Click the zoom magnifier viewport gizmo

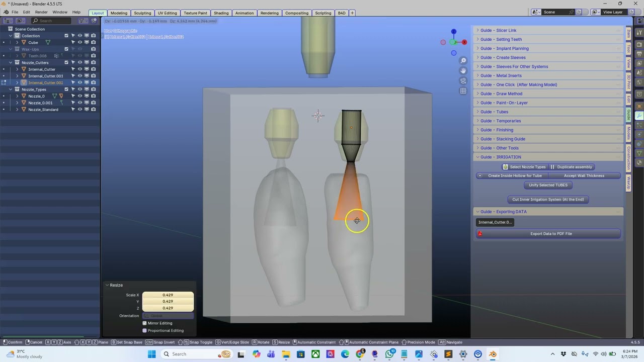[x=463, y=61]
